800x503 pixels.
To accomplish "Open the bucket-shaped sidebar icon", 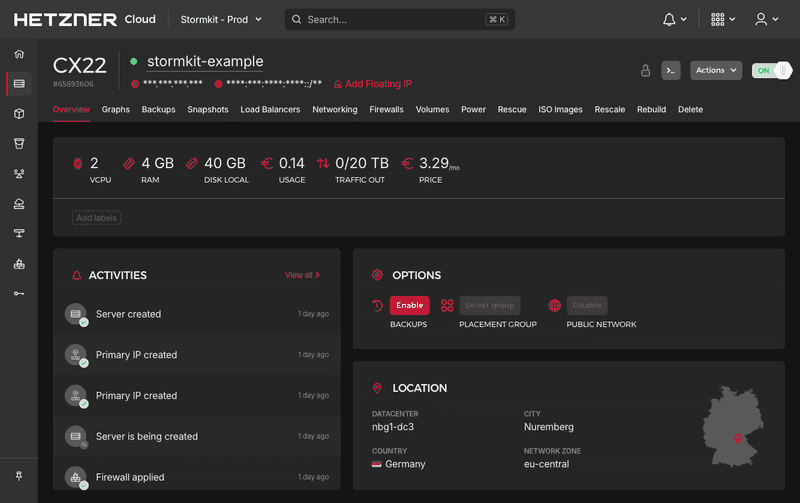I will (x=19, y=144).
